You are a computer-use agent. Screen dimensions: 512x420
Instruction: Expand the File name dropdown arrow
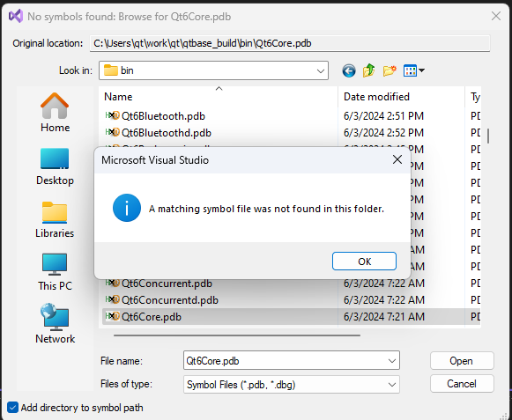(x=392, y=361)
